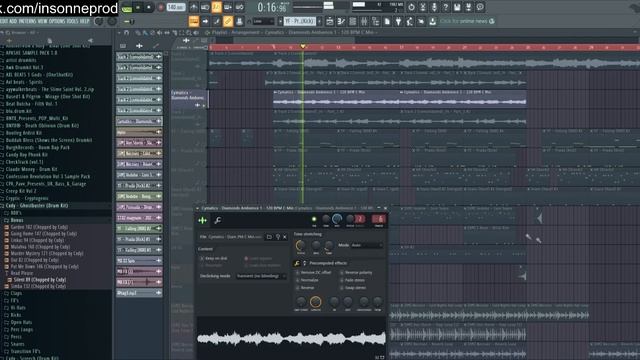This screenshot has height=360, width=640.
Task: Open the OPTIONS menu
Action: (57, 21)
